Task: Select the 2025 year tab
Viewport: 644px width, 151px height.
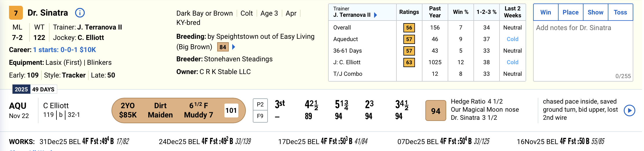Action: coord(21,89)
